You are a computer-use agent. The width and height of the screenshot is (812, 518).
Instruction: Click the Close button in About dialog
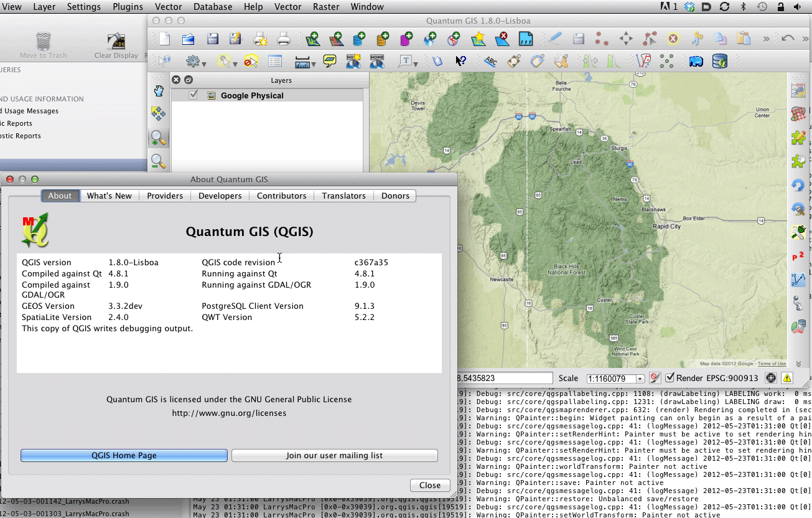coord(430,485)
